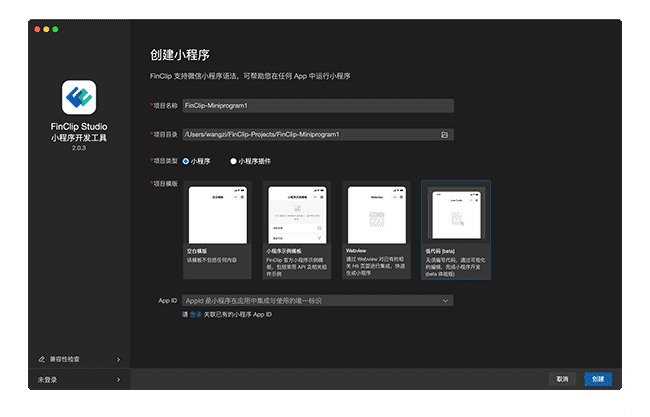Click the FinClip Studio app logo

[x=79, y=97]
